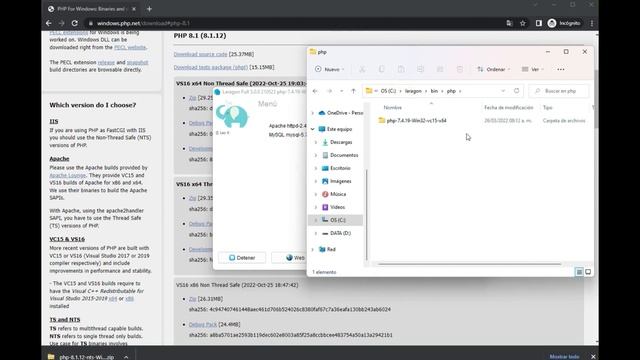Expand OneDrive tree node
640x360 pixels.
[x=313, y=113]
